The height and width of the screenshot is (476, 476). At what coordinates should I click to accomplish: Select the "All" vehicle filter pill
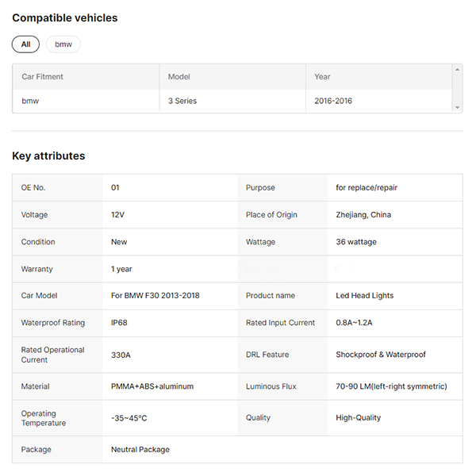tap(25, 44)
